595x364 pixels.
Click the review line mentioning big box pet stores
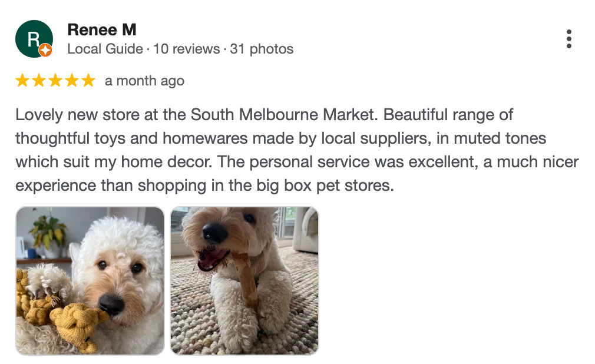tap(204, 186)
